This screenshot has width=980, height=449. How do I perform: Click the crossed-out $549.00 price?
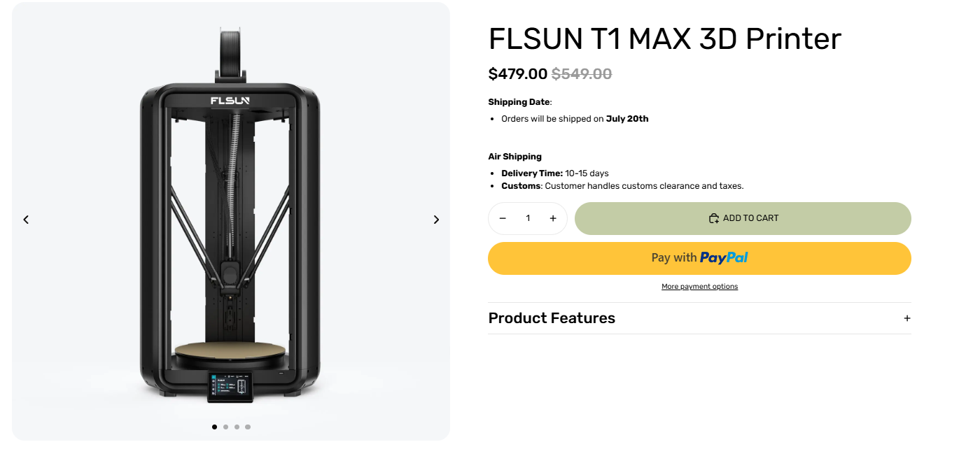582,73
